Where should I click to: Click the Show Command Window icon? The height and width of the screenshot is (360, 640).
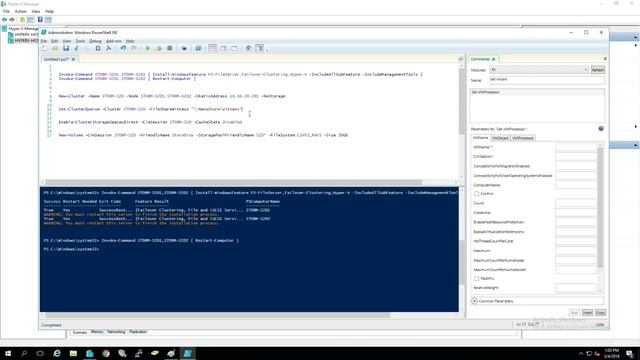coord(249,48)
